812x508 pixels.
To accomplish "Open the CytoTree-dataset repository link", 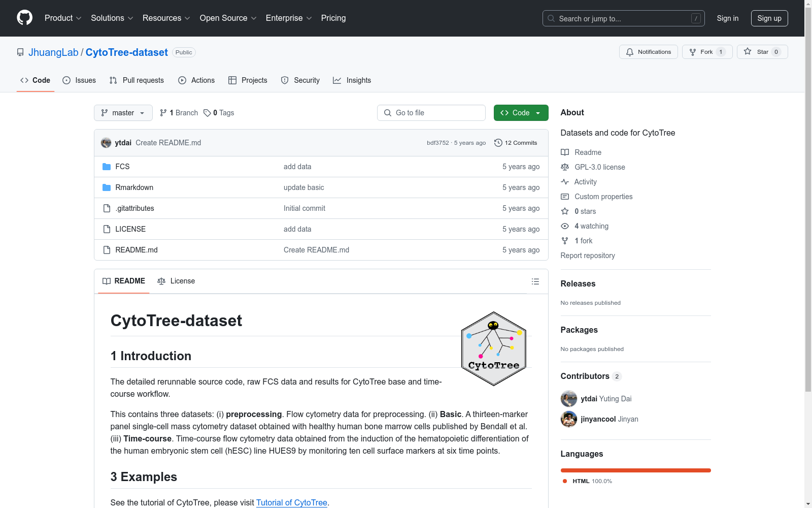I will [x=127, y=52].
